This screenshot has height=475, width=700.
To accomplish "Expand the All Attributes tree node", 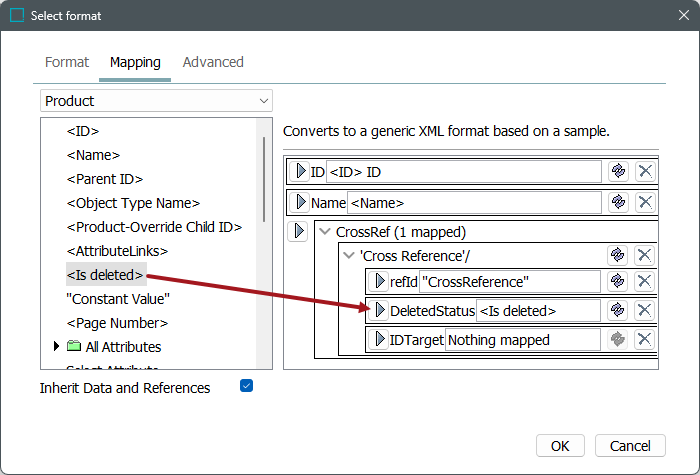I will point(56,346).
